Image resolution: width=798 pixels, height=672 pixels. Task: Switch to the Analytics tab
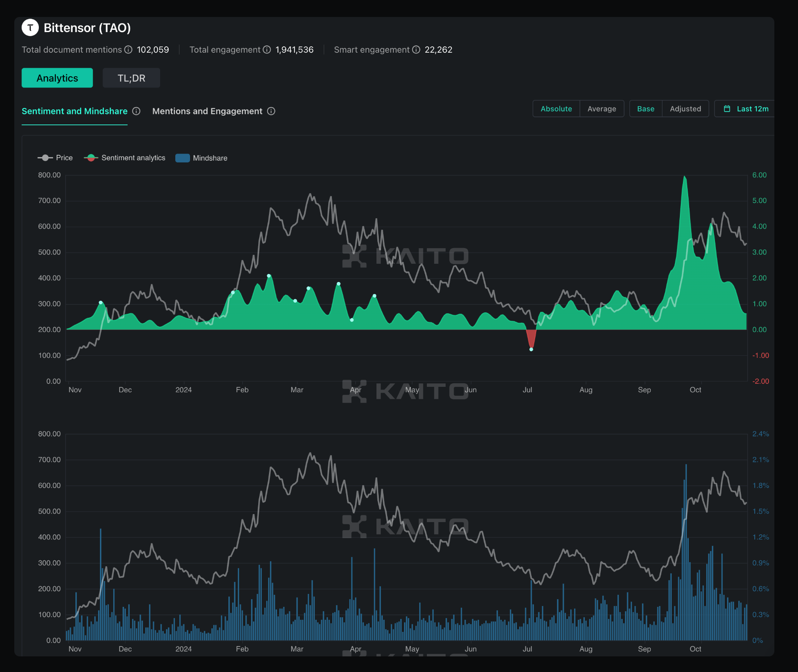pos(57,78)
